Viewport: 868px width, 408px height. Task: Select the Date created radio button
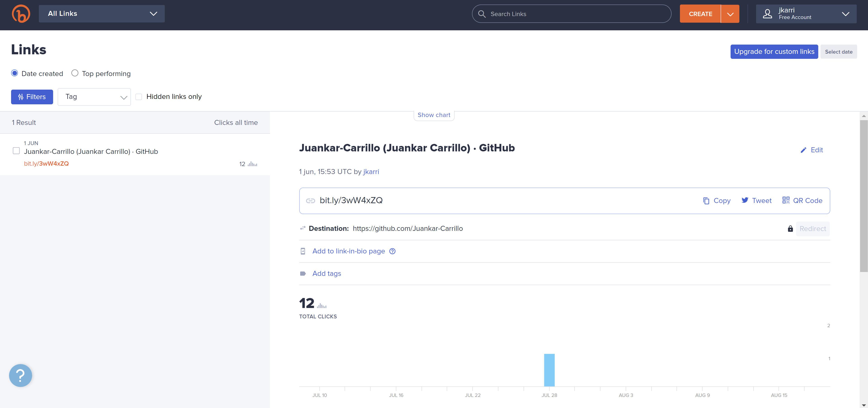coord(14,73)
